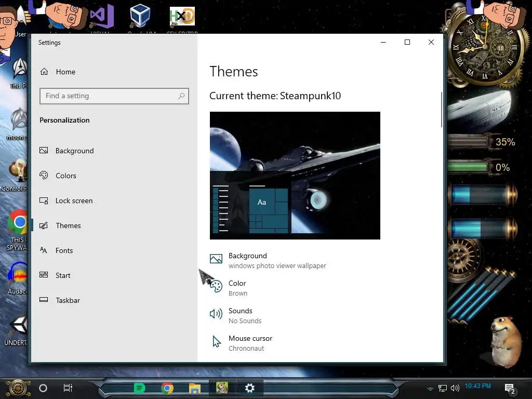Click the Colors palette icon in sidebar
Screen dimensions: 532x399
(x=44, y=175)
